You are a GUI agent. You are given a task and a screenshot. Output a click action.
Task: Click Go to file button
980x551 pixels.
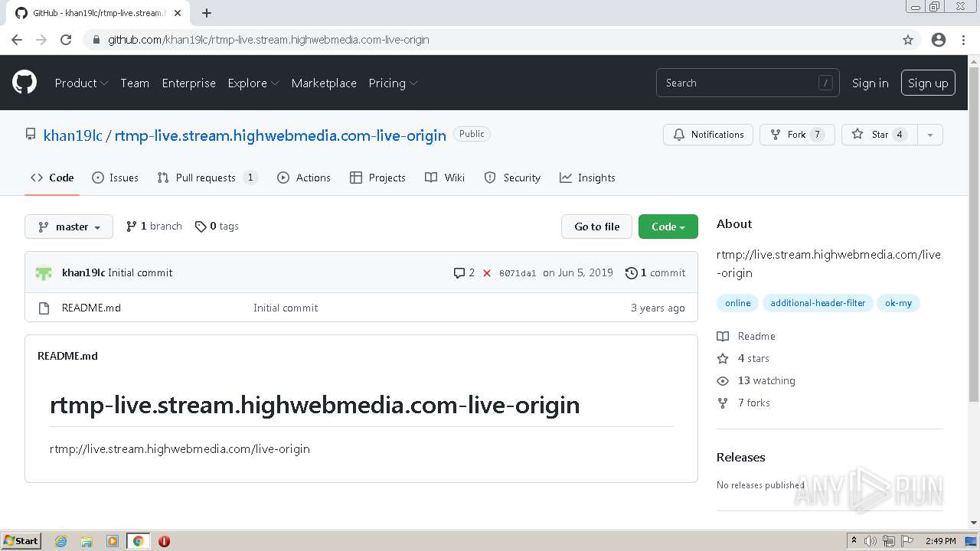pyautogui.click(x=597, y=227)
